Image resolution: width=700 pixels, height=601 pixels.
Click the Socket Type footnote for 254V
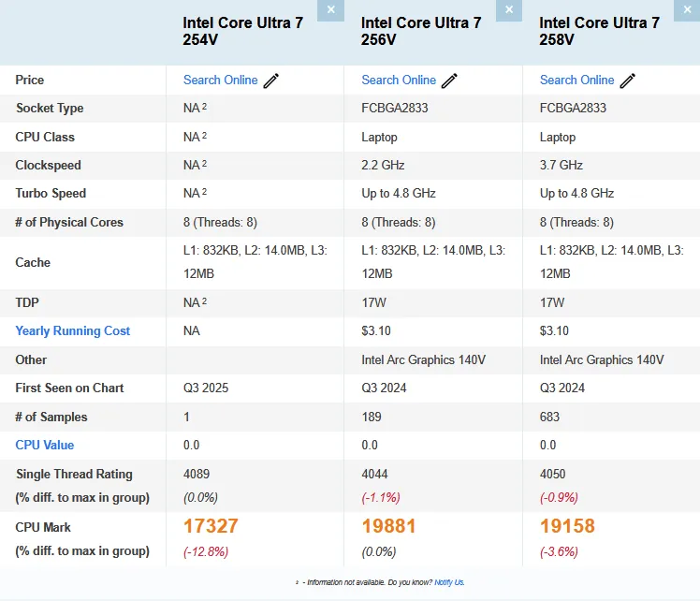pyautogui.click(x=204, y=107)
